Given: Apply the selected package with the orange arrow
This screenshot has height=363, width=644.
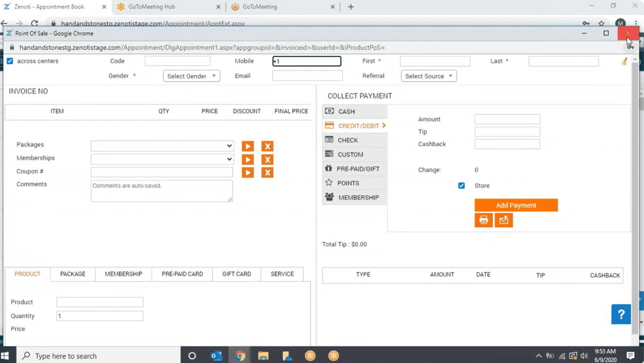Looking at the screenshot, I should click(248, 146).
